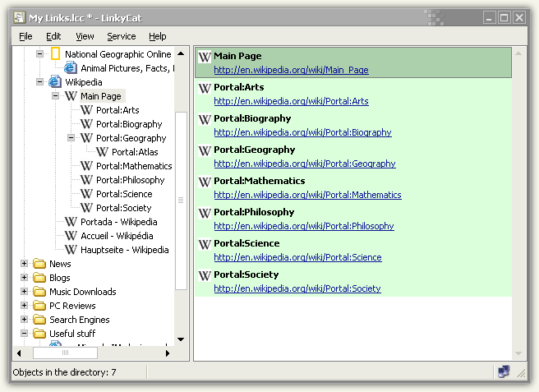
Task: Collapse the Wikipedia tree node
Action: (x=40, y=81)
